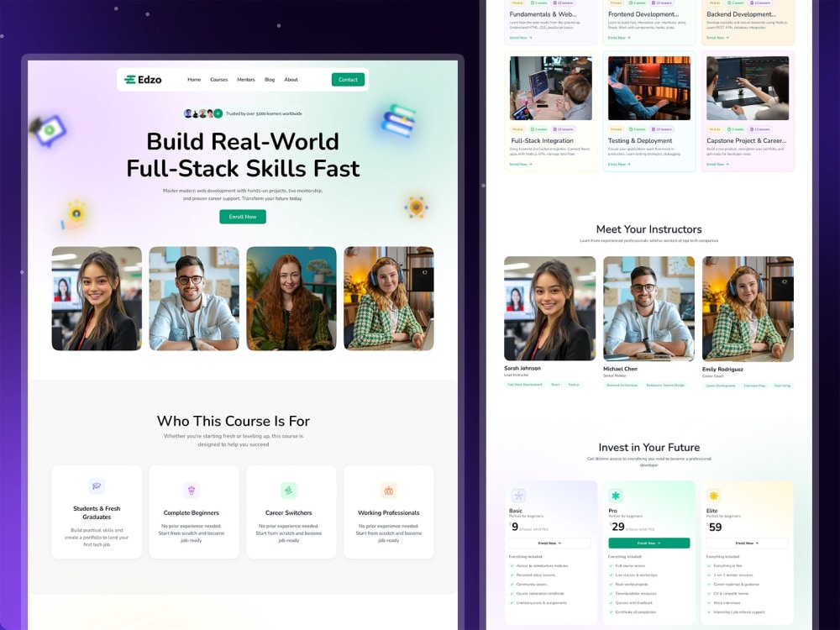This screenshot has width=840, height=630.
Task: Click the Elite plan yellow sun icon
Action: (x=713, y=496)
